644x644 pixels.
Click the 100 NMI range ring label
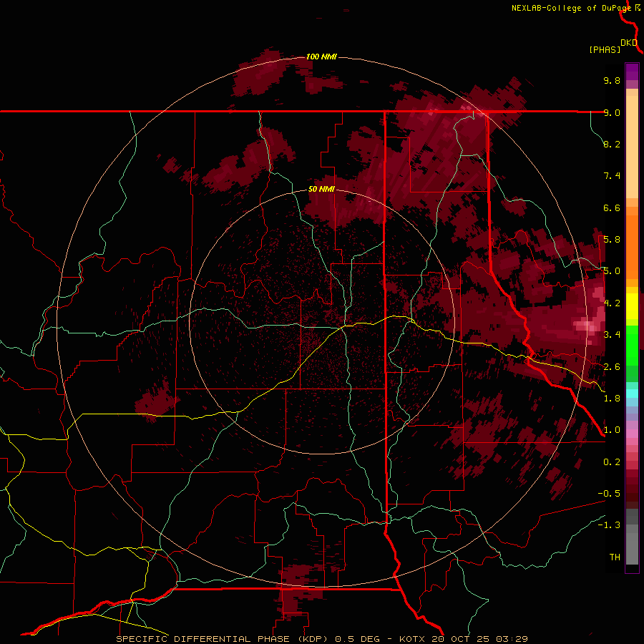click(321, 57)
